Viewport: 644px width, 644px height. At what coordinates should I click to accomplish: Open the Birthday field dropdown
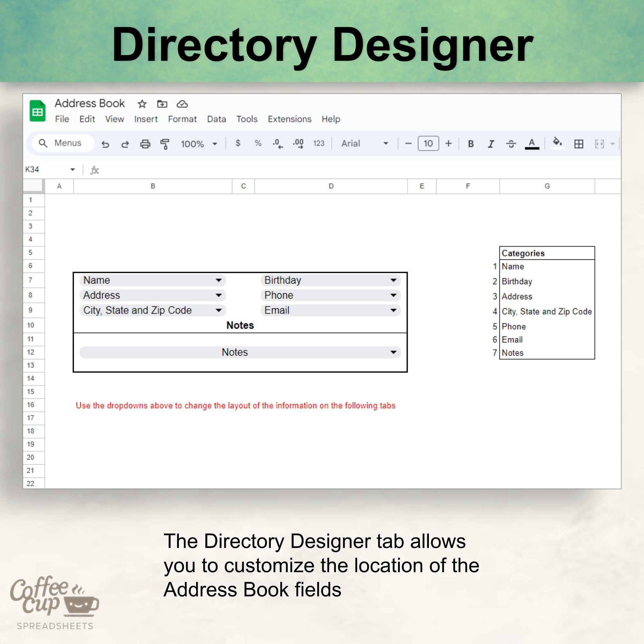[x=393, y=280]
